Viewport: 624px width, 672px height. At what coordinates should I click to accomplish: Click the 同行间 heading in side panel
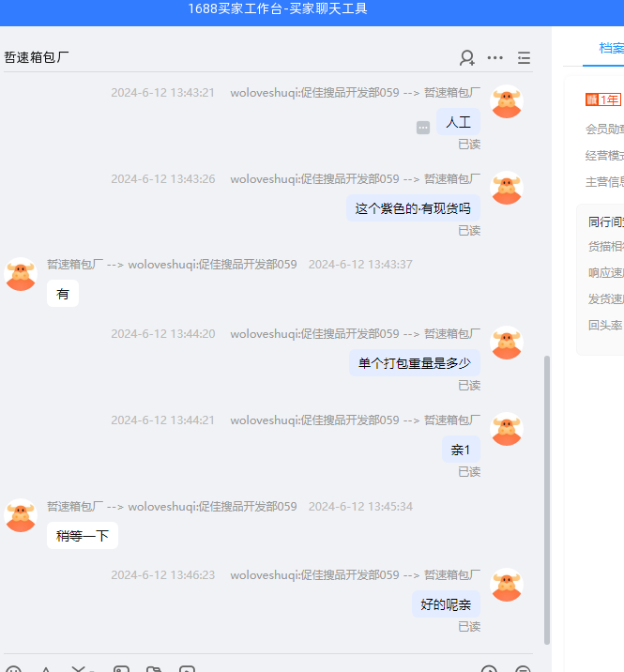coord(606,222)
